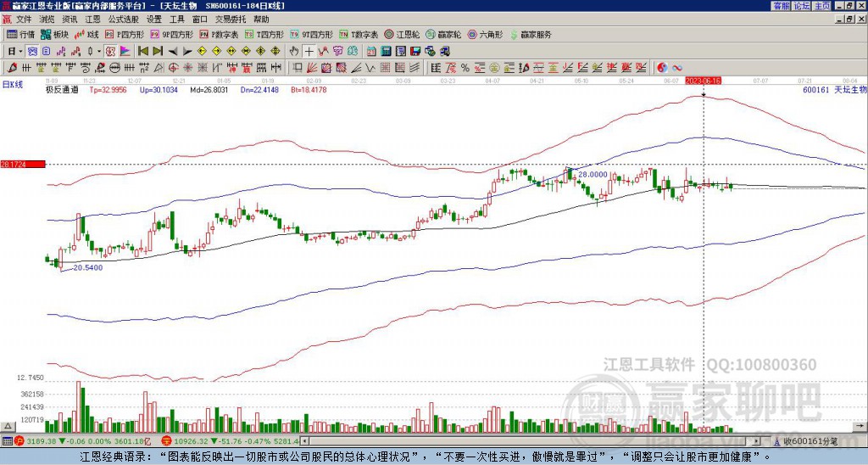This screenshot has width=868, height=465.
Task: Click the Bt=18.4178 indicator value
Action: (309, 89)
